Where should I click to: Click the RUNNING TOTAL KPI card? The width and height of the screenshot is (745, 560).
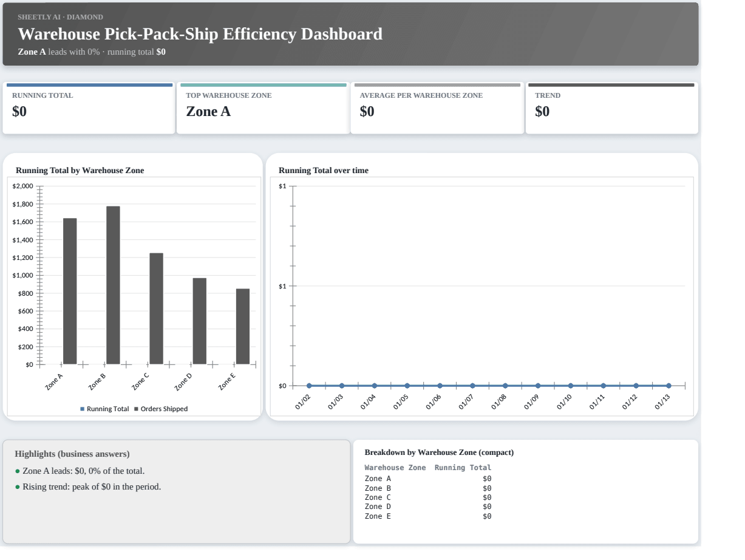point(89,109)
